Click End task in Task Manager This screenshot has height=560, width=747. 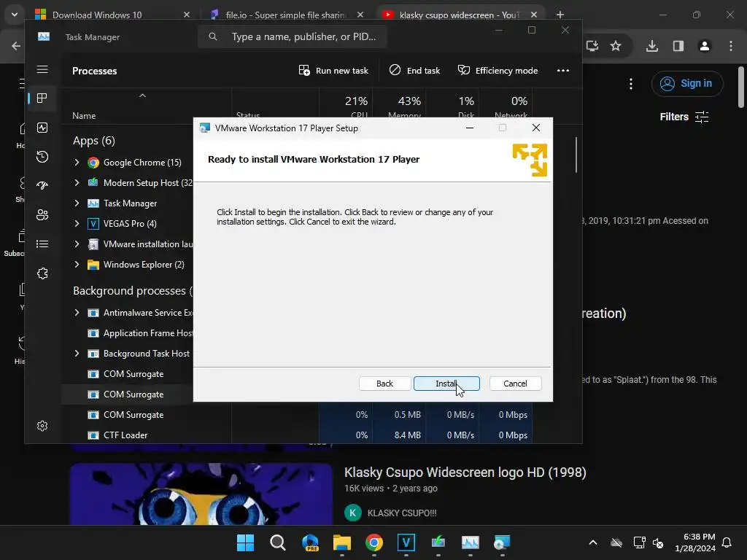414,71
